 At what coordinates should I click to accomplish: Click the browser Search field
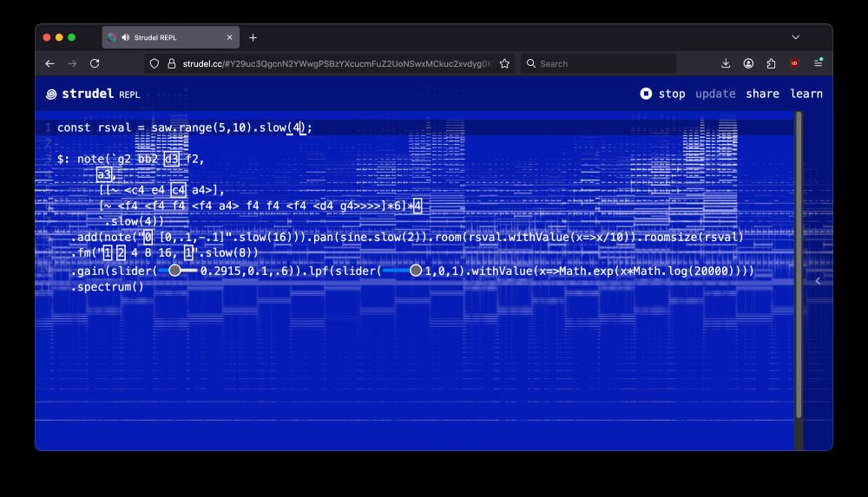coord(598,63)
